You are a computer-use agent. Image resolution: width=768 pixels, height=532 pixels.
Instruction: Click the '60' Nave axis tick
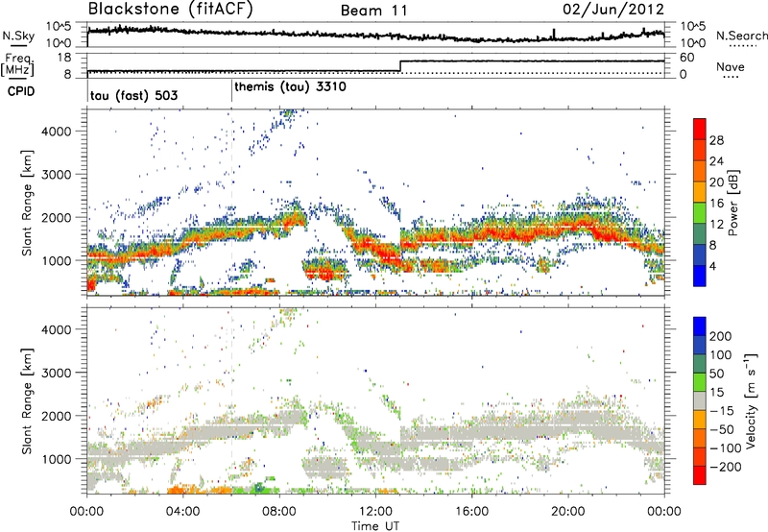tap(687, 58)
